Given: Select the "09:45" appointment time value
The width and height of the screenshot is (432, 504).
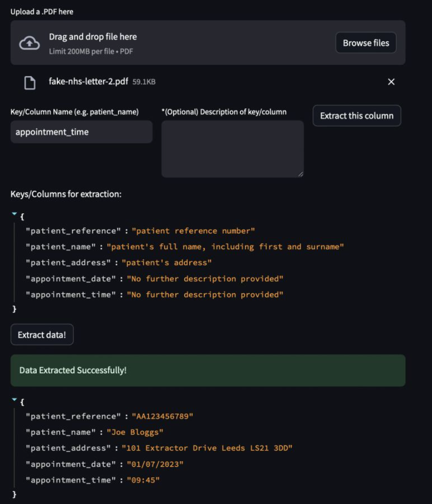Looking at the screenshot, I should 143,480.
